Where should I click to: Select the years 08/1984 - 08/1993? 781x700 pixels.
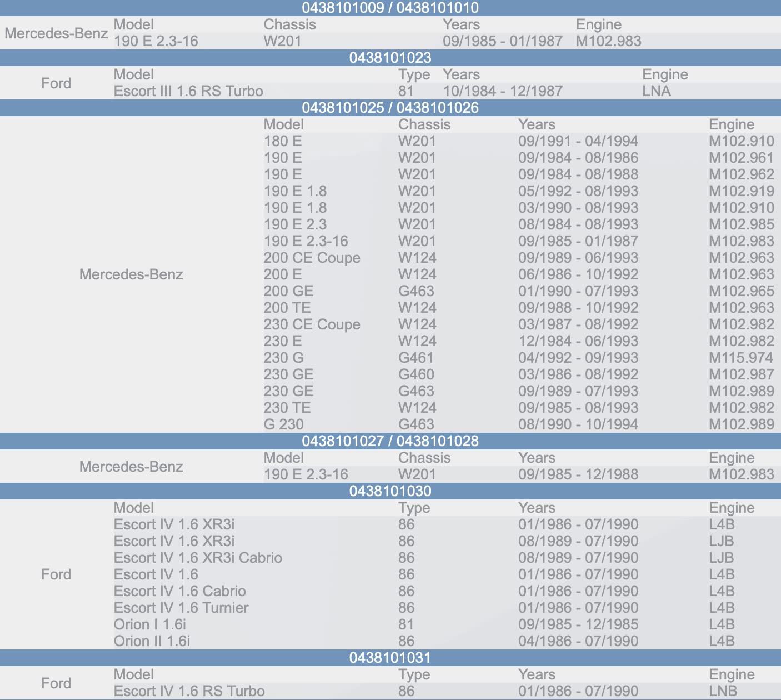click(578, 224)
